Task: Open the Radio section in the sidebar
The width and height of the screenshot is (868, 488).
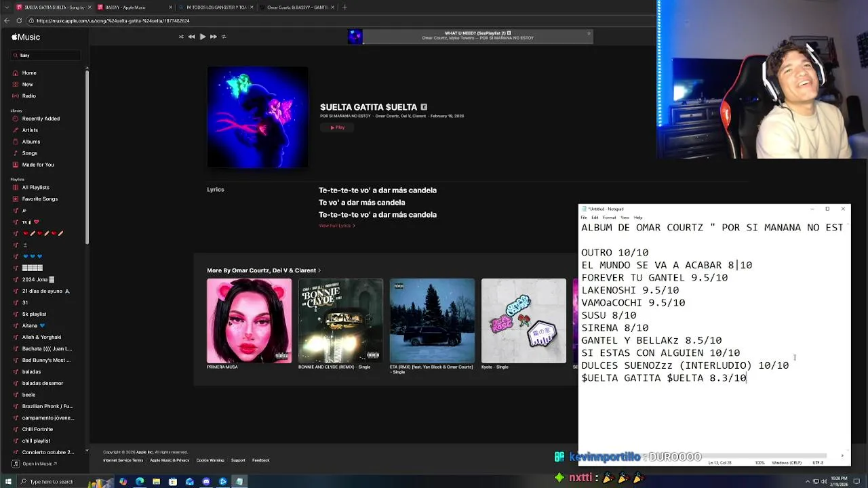Action: click(28, 96)
